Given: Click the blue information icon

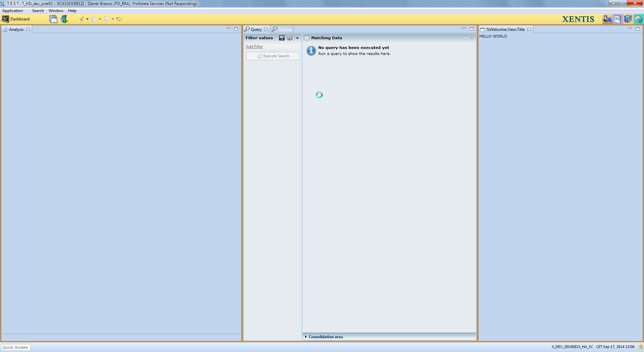Looking at the screenshot, I should pyautogui.click(x=311, y=51).
